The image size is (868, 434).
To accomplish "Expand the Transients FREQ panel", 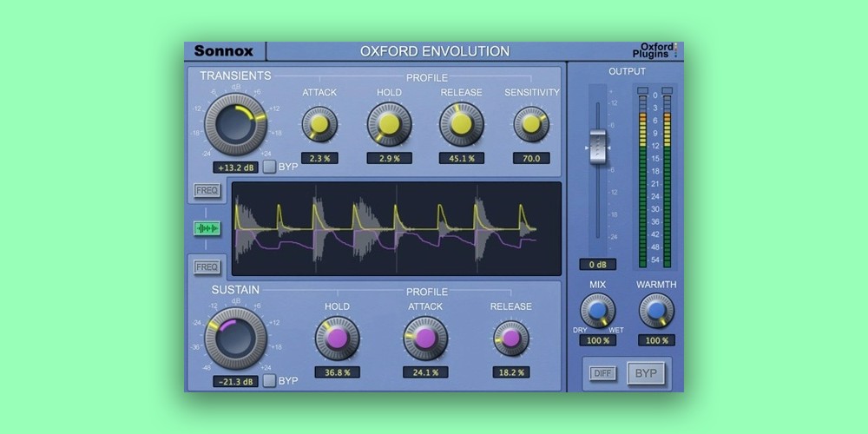I will 207,190.
